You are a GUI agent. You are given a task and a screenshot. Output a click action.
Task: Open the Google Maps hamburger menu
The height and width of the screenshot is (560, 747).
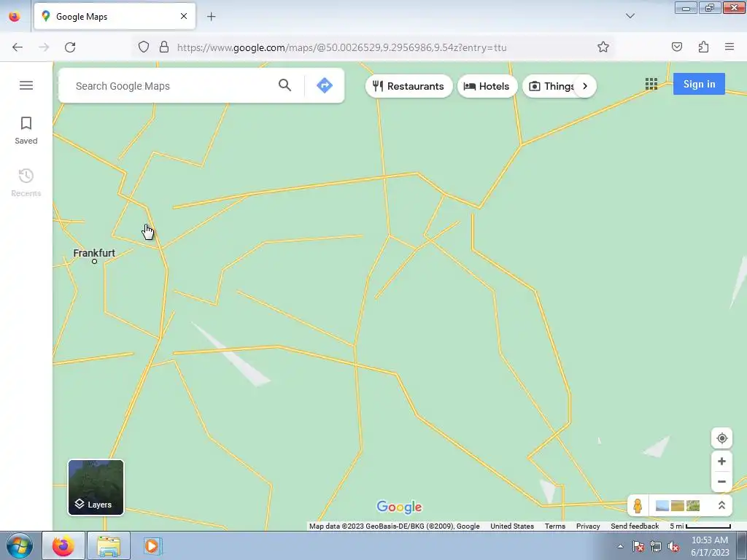point(26,85)
